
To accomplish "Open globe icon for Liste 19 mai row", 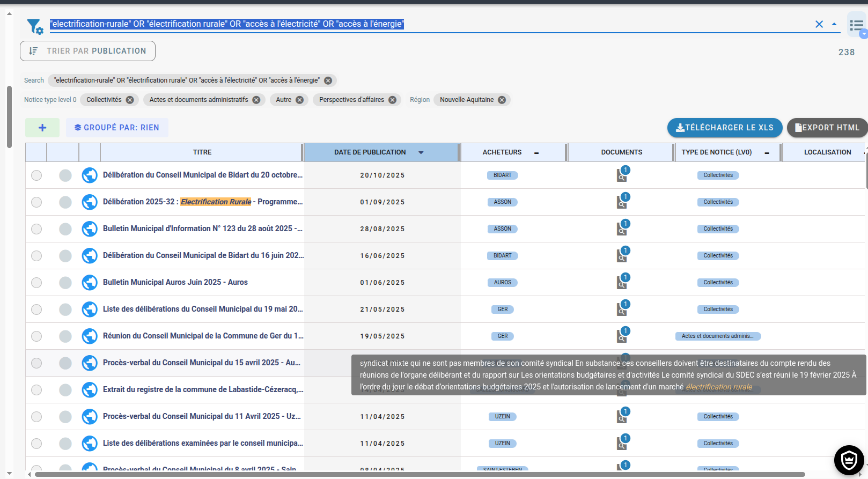I will coord(90,309).
